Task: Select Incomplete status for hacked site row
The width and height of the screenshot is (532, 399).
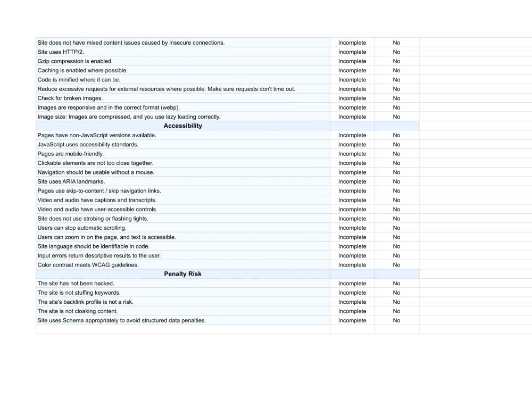Action: (x=352, y=284)
